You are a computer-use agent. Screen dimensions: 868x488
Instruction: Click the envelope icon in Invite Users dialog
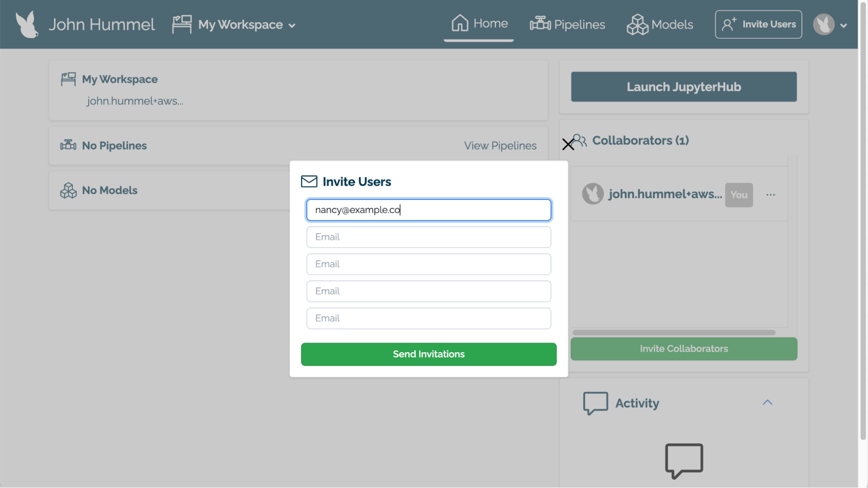pos(309,181)
